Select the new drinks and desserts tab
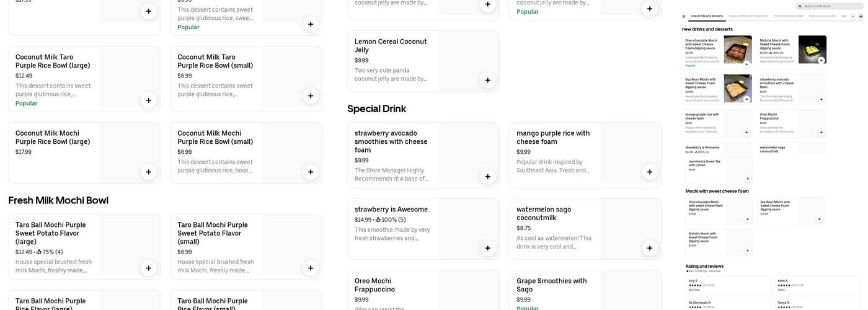The height and width of the screenshot is (310, 868). click(707, 16)
